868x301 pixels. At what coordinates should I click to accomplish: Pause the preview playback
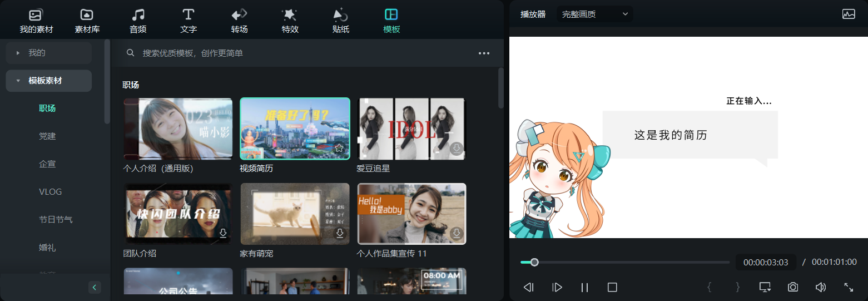584,287
